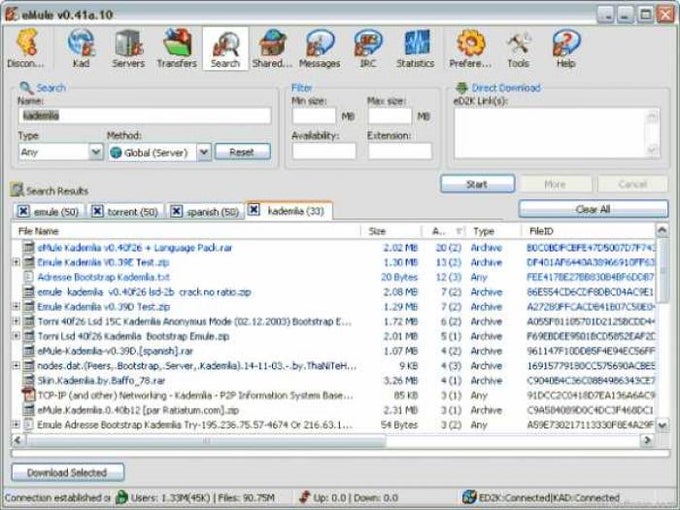This screenshot has height=510, width=680.
Task: Click results list scroll down arrow
Action: (662, 425)
